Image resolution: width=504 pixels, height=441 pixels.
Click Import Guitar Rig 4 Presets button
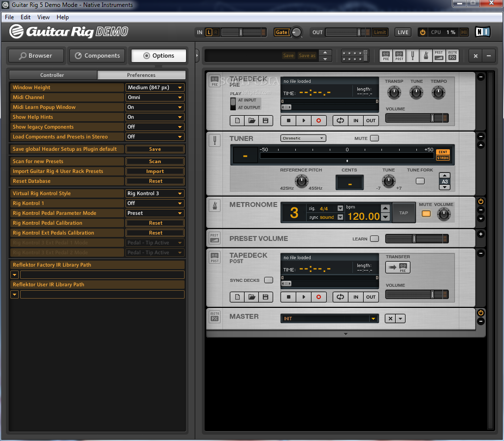click(155, 171)
